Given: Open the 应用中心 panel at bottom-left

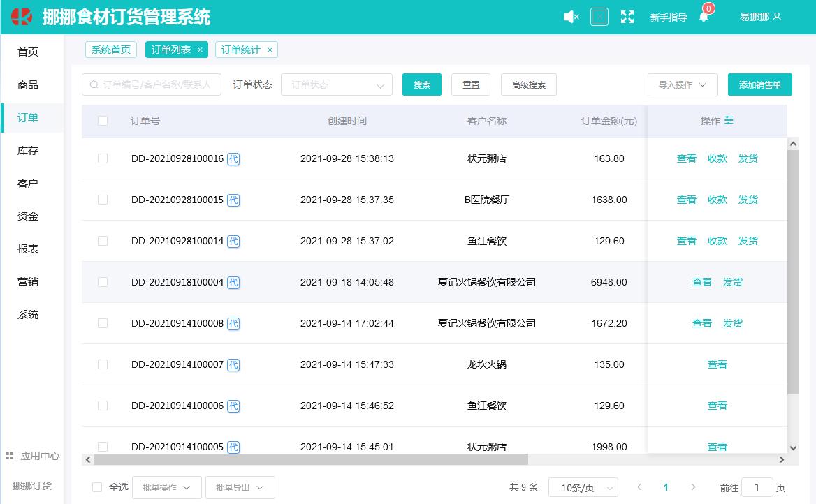Looking at the screenshot, I should [32, 455].
